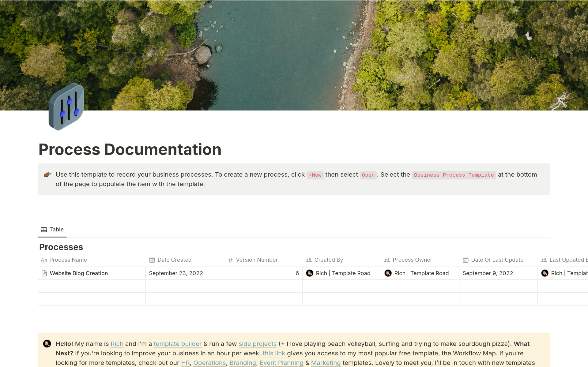
Task: Click the calendar icon in Date Created header
Action: [x=152, y=260]
